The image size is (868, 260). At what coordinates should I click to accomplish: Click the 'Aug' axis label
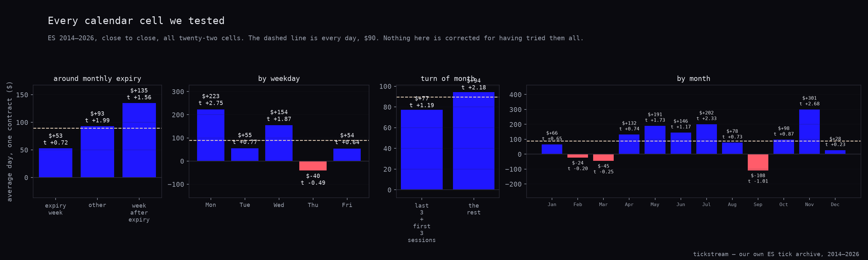732,204
